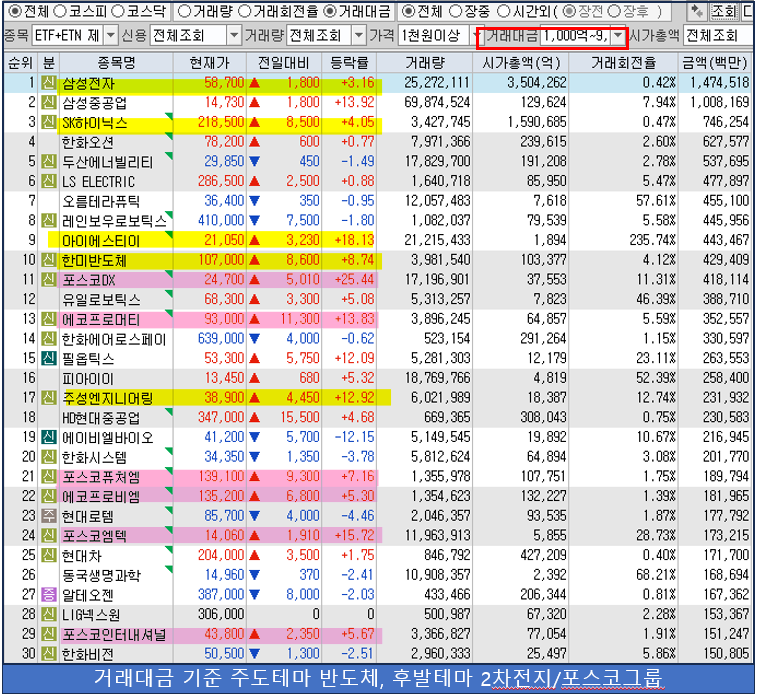Click the 신 badge for SK하이닉스
The height and width of the screenshot is (700, 758).
[x=48, y=122]
